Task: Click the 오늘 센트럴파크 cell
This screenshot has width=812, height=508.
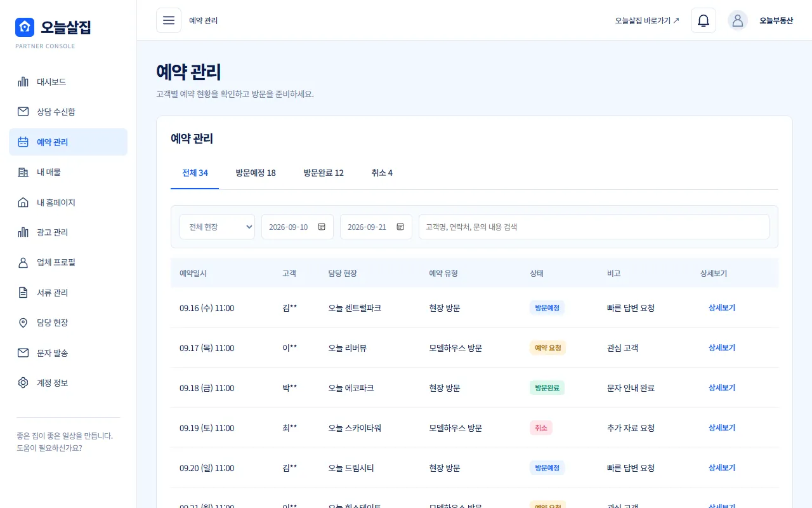Action: tap(355, 308)
